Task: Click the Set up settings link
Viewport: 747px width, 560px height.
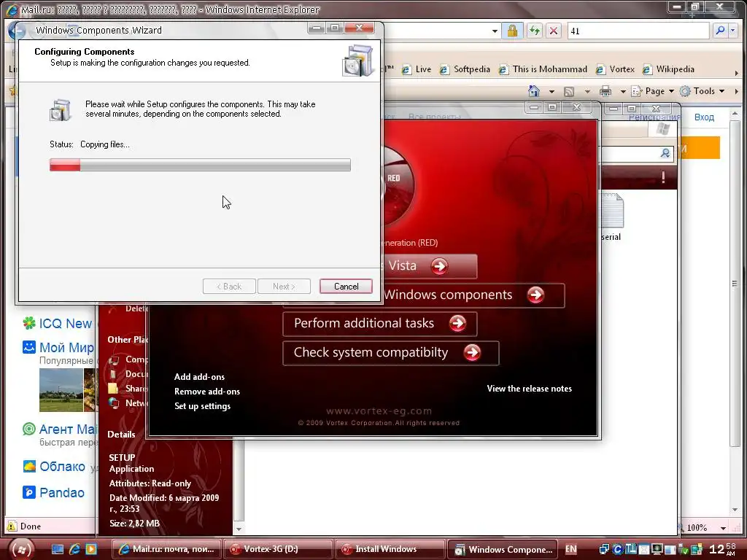Action: pyautogui.click(x=202, y=406)
